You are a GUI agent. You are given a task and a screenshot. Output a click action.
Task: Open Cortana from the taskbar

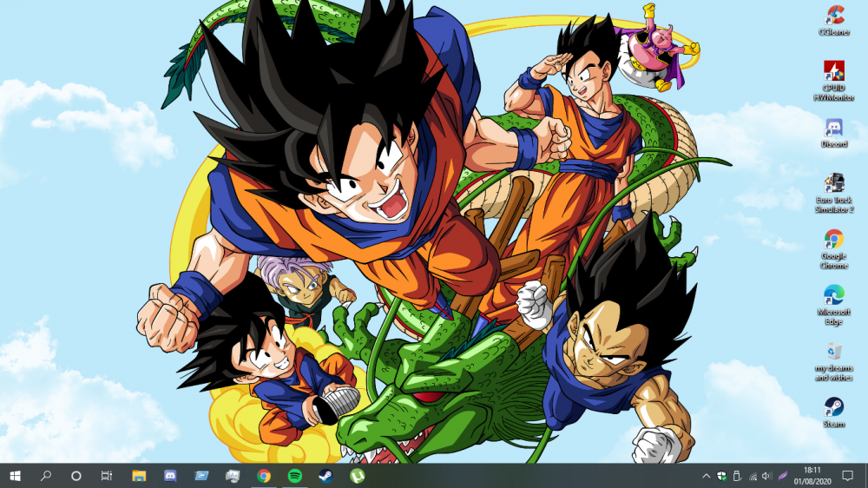click(x=76, y=476)
